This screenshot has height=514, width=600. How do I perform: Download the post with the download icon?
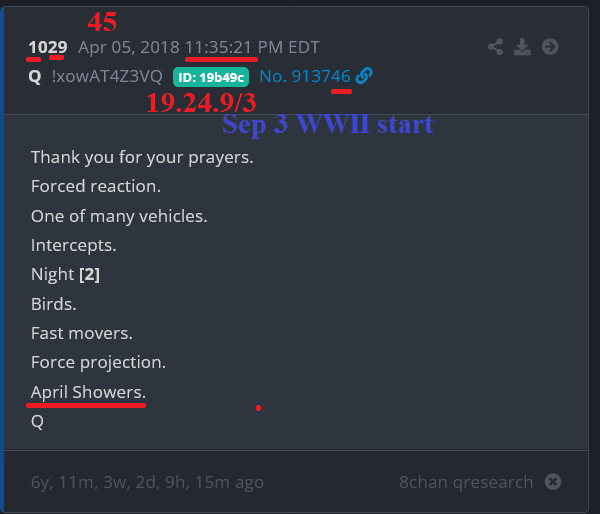pos(522,47)
